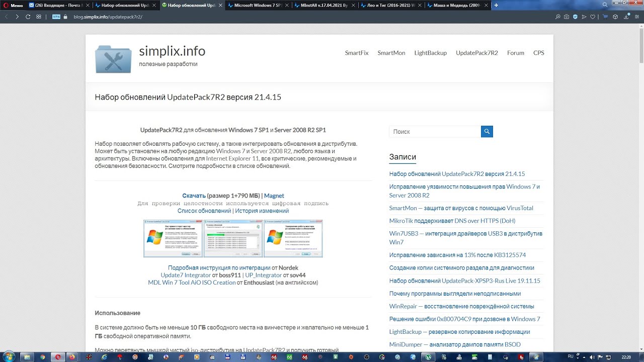
Task: Open WinRepair восстановление системы post
Action: coord(461,306)
